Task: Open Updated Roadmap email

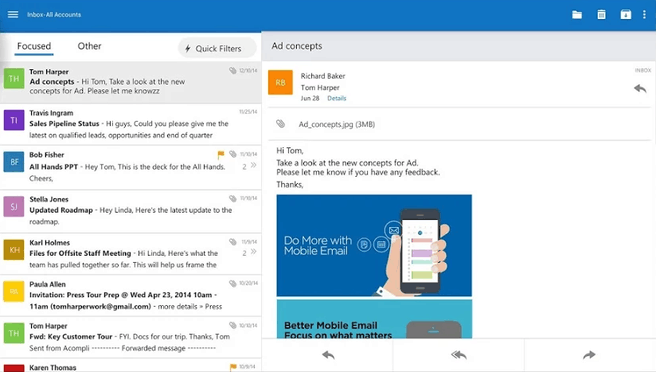Action: tap(131, 211)
